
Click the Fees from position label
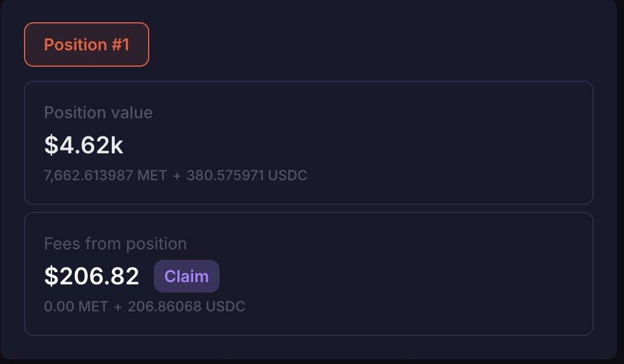pos(115,244)
